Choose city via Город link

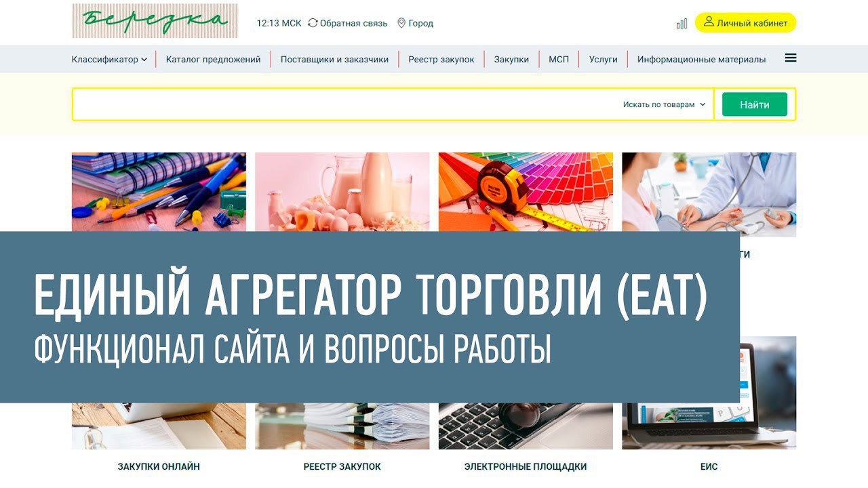(x=420, y=23)
